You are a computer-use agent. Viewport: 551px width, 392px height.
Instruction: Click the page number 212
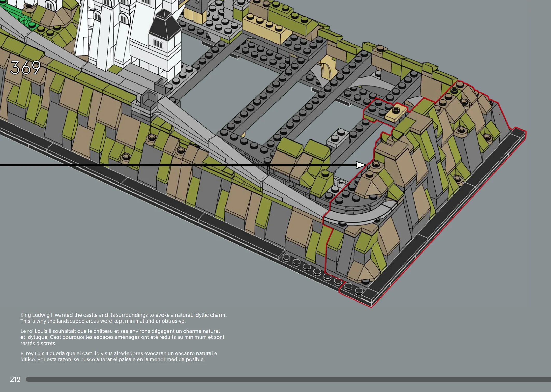[15, 379]
